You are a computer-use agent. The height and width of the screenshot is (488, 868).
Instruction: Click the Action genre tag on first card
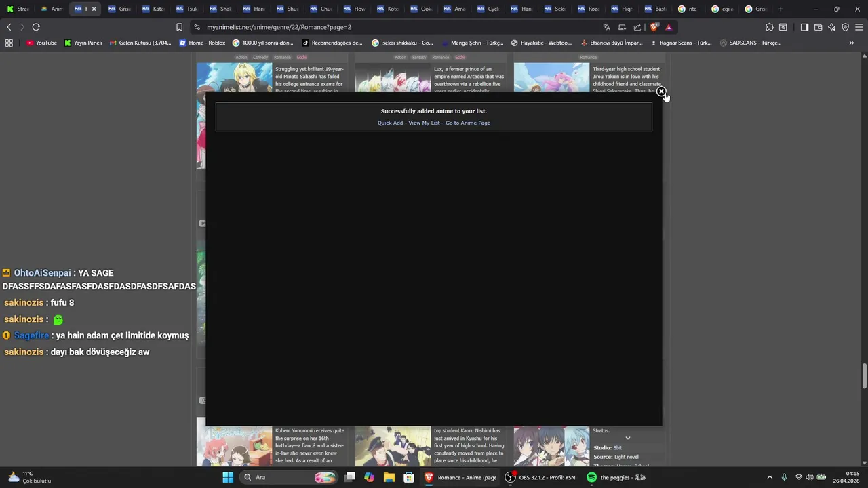tap(241, 57)
